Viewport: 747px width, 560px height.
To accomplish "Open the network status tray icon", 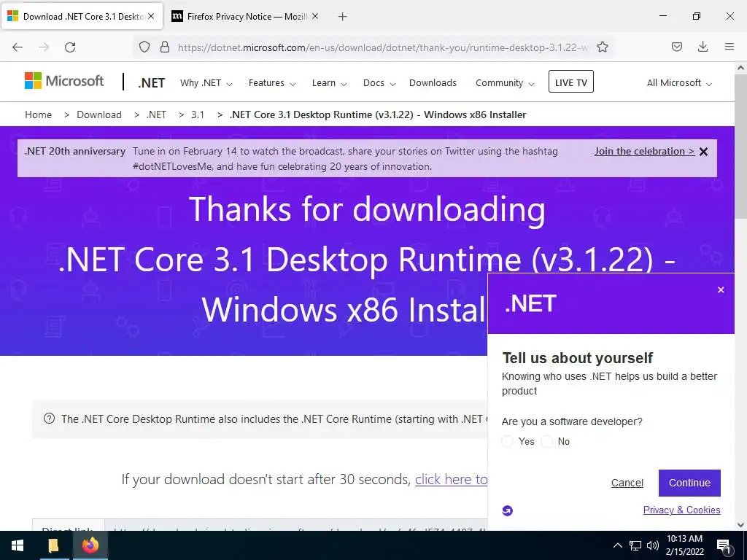I will (635, 545).
